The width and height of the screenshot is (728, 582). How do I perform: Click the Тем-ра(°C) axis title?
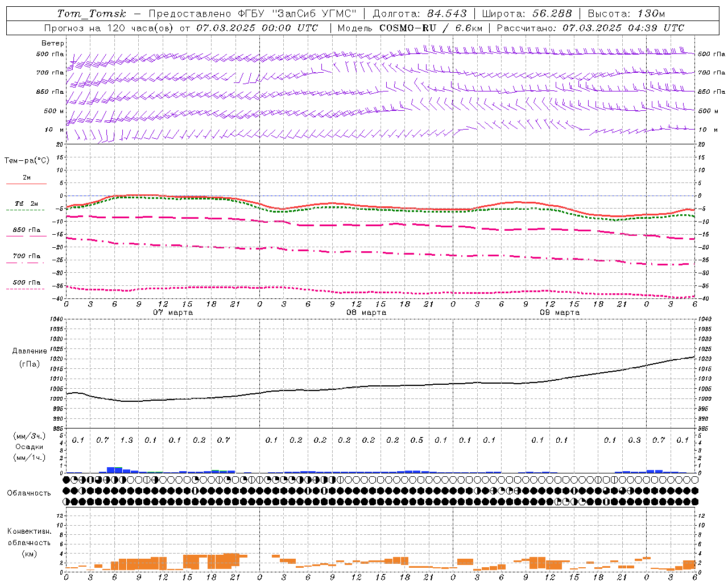[x=27, y=161]
